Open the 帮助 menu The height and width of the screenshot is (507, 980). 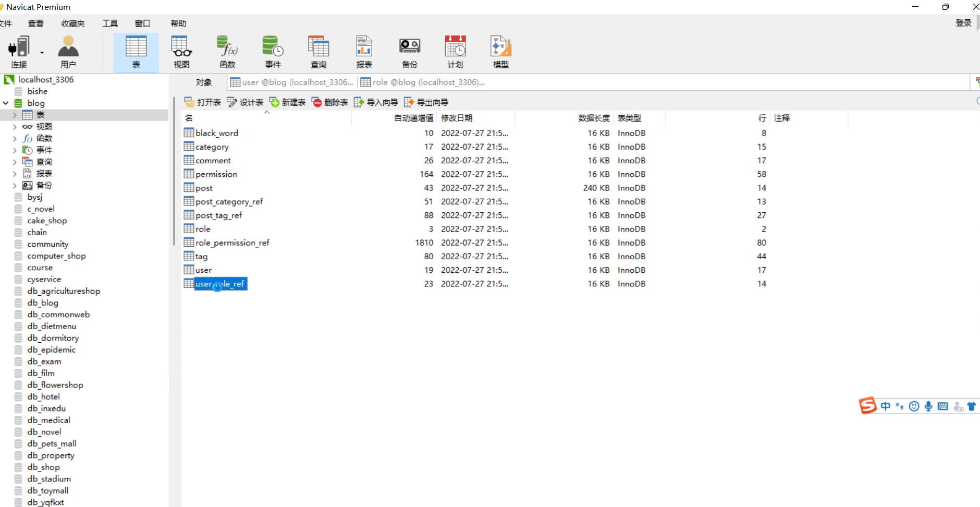coord(178,23)
